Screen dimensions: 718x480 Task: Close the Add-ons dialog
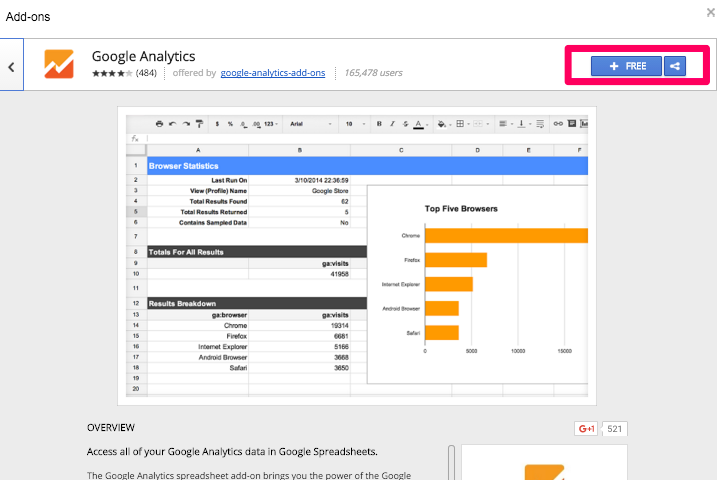point(708,12)
